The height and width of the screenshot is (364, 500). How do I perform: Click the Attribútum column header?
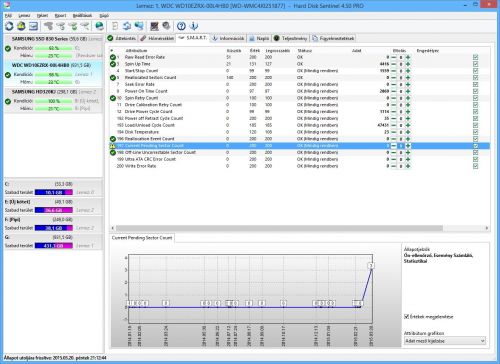coord(136,51)
